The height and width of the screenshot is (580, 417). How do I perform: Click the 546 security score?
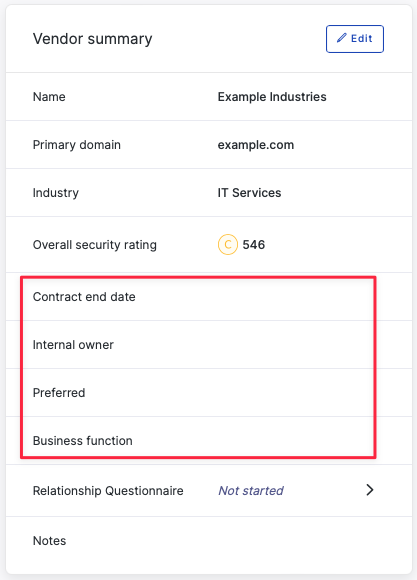coord(254,245)
